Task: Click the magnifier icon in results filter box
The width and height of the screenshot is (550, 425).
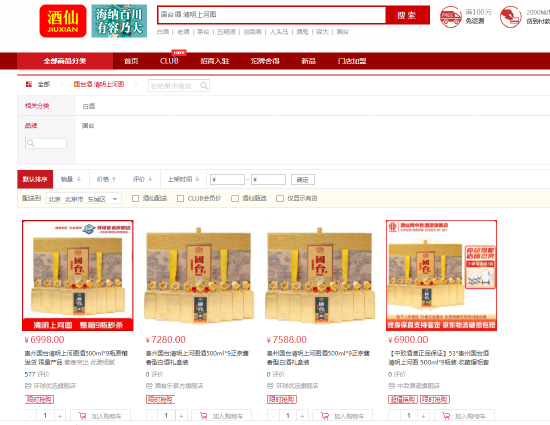Action: 204,86
